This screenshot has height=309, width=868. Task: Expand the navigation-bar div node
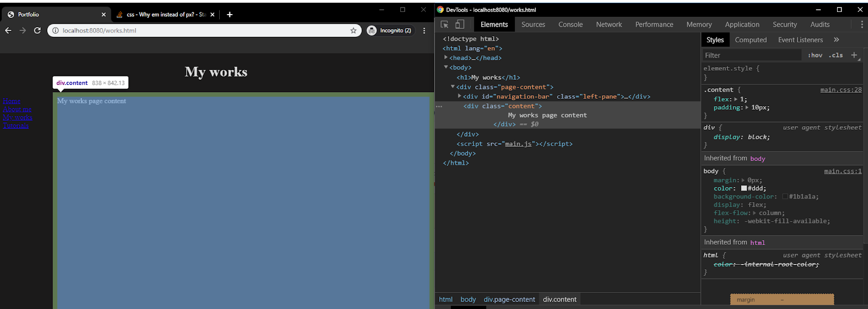pos(459,96)
